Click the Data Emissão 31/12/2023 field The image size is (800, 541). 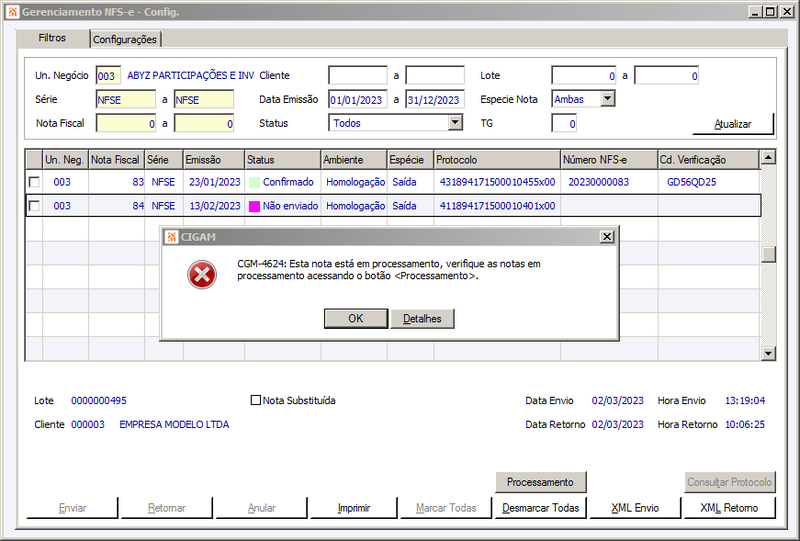(x=435, y=100)
